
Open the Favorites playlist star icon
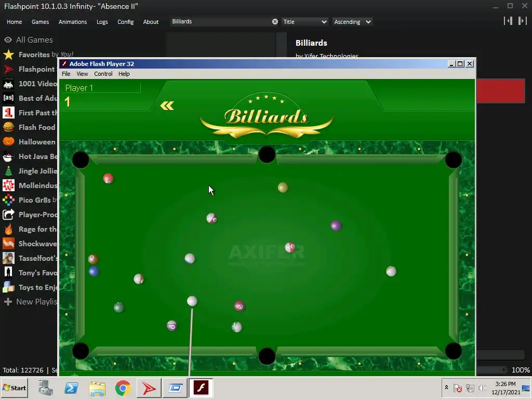pos(8,54)
